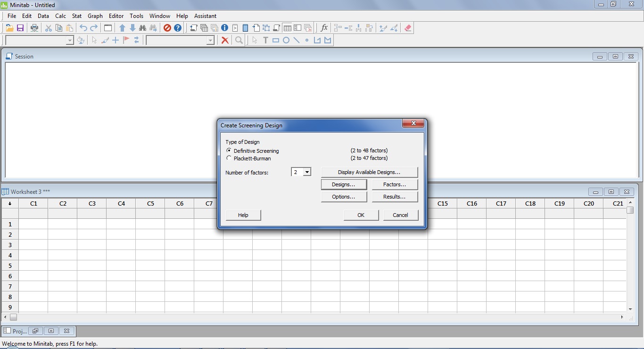Pick the ellipse drawing tool
The width and height of the screenshot is (644, 349).
click(x=286, y=40)
